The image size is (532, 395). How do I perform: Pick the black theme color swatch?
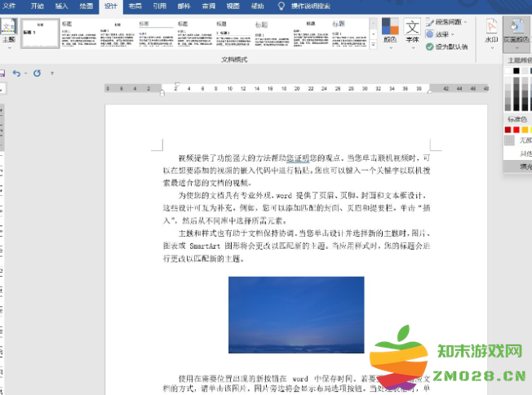516,70
